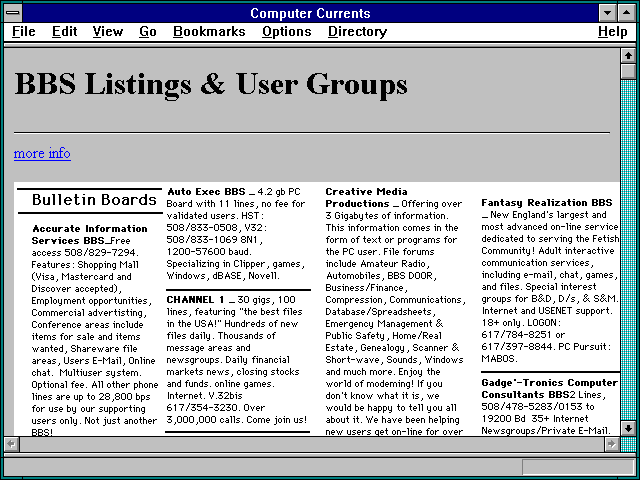The height and width of the screenshot is (480, 640).
Task: Open the Go menu
Action: click(148, 31)
